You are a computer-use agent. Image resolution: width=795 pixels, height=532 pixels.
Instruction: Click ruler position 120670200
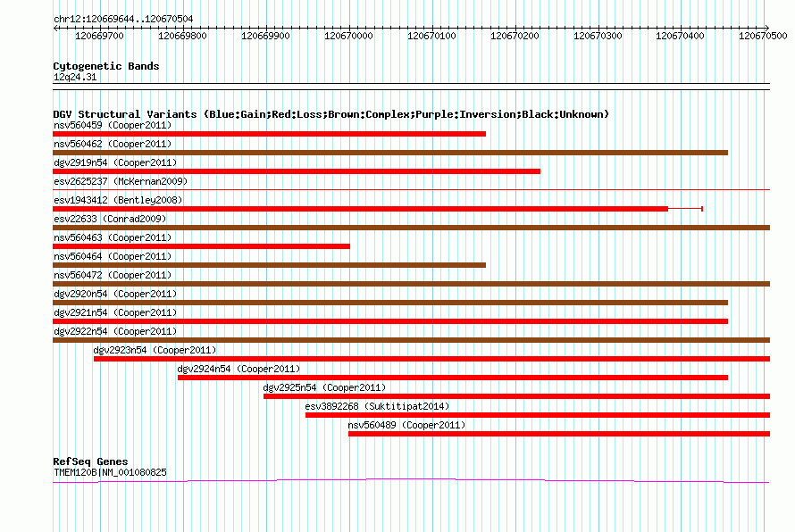tap(515, 36)
